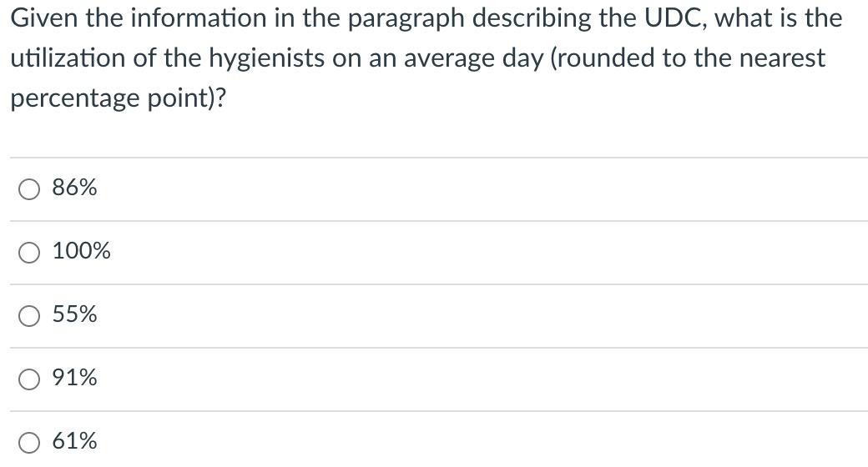
Task: Click the words average day in question
Action: 474,59
